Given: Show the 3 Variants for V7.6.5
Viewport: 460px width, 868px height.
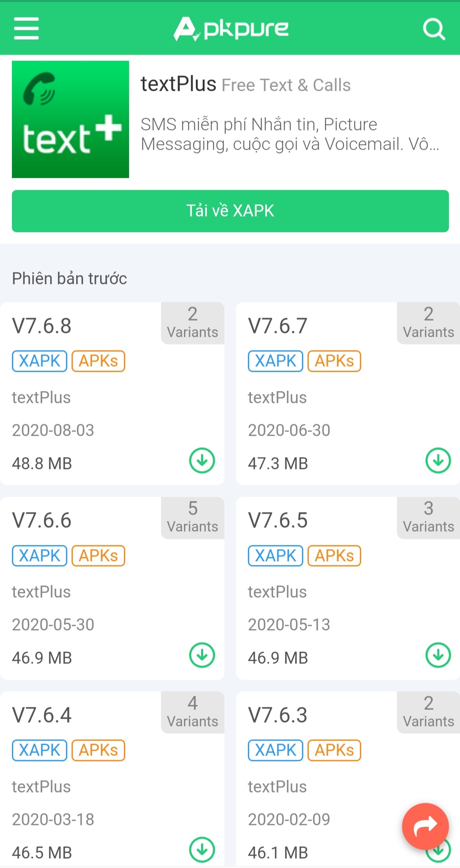Looking at the screenshot, I should [x=428, y=518].
